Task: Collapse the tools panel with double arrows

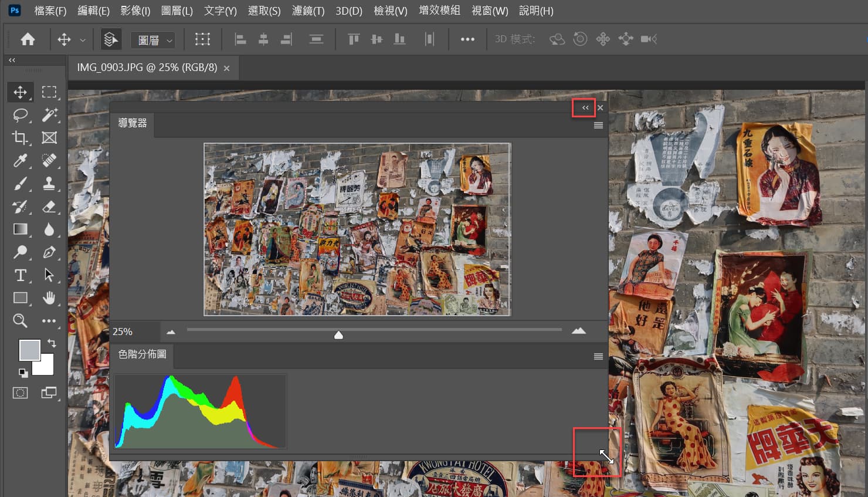Action: click(12, 60)
